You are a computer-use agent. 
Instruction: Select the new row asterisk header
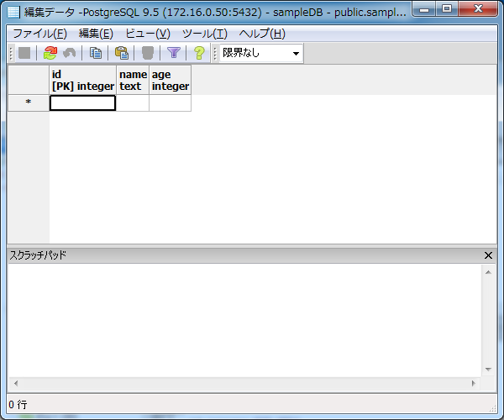29,102
